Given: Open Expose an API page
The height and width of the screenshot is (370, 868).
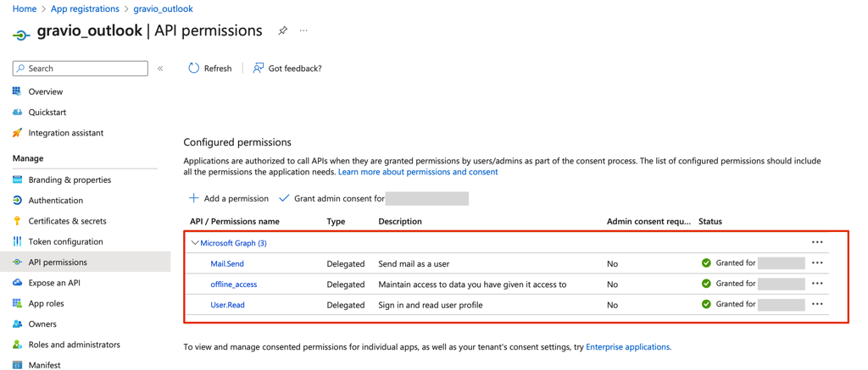Looking at the screenshot, I should 55,283.
